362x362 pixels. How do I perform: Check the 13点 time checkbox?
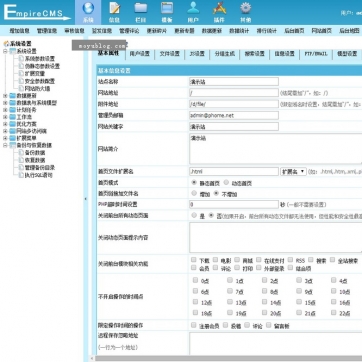230,302
